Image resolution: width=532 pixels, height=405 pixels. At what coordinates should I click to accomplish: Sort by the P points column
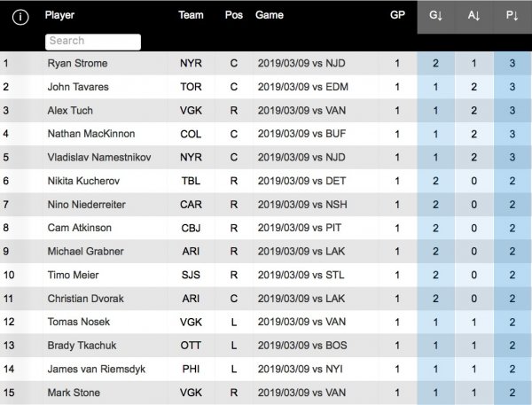(512, 16)
